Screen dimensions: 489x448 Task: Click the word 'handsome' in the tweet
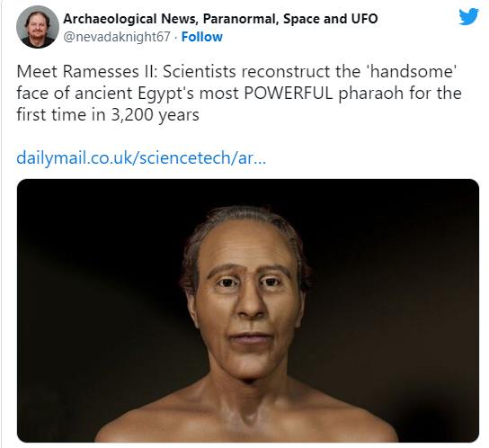coord(413,71)
